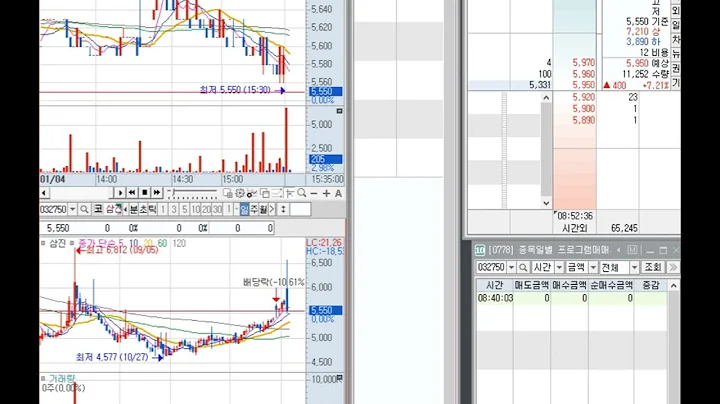Select the 10 interval button
Image resolution: width=720 pixels, height=404 pixels.
196,209
